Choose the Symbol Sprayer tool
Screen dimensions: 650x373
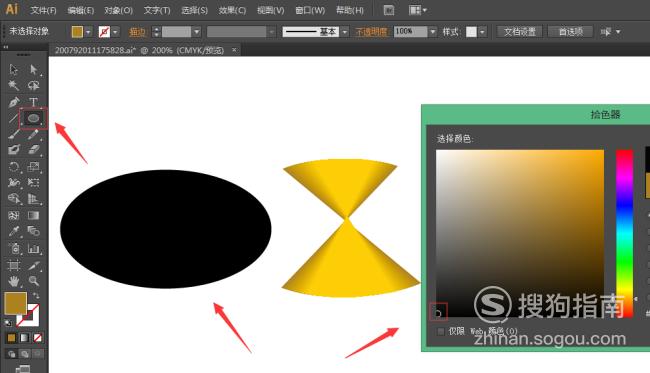(14, 249)
